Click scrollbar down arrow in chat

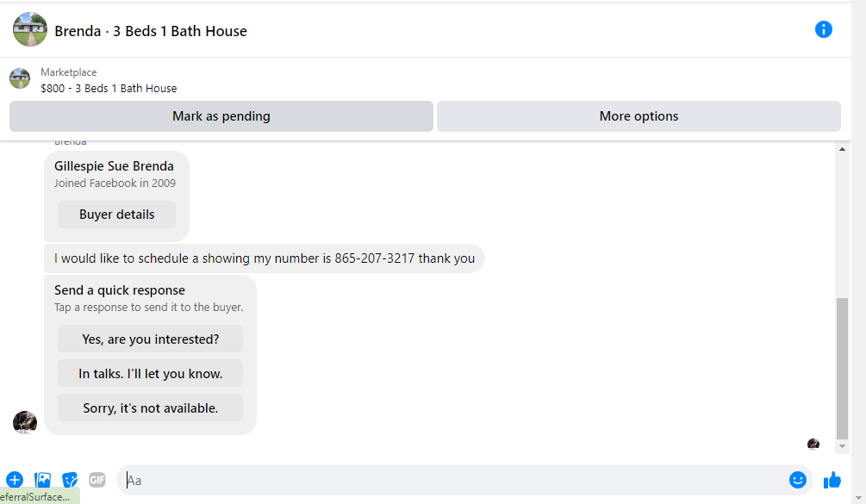point(842,446)
